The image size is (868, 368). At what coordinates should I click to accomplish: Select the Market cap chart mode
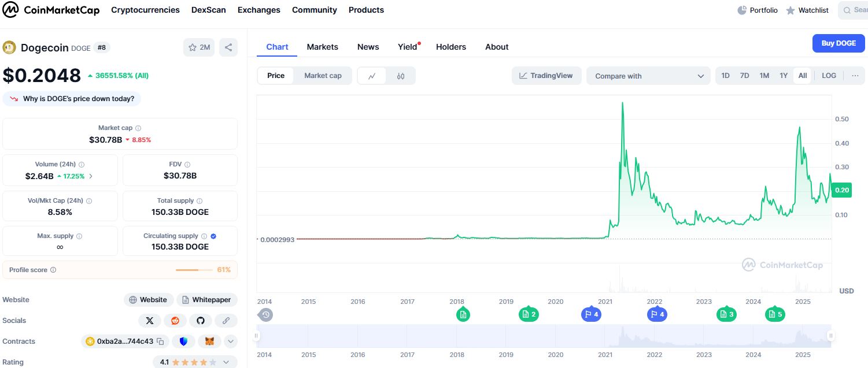pos(323,76)
